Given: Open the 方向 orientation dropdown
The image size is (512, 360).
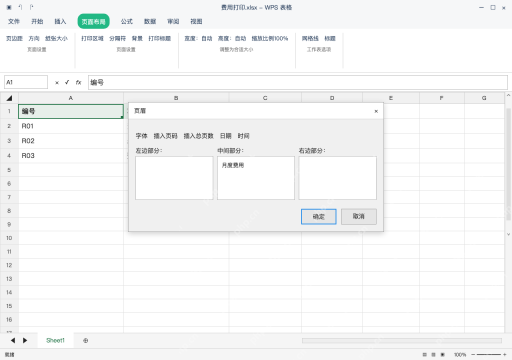Looking at the screenshot, I should [x=34, y=39].
